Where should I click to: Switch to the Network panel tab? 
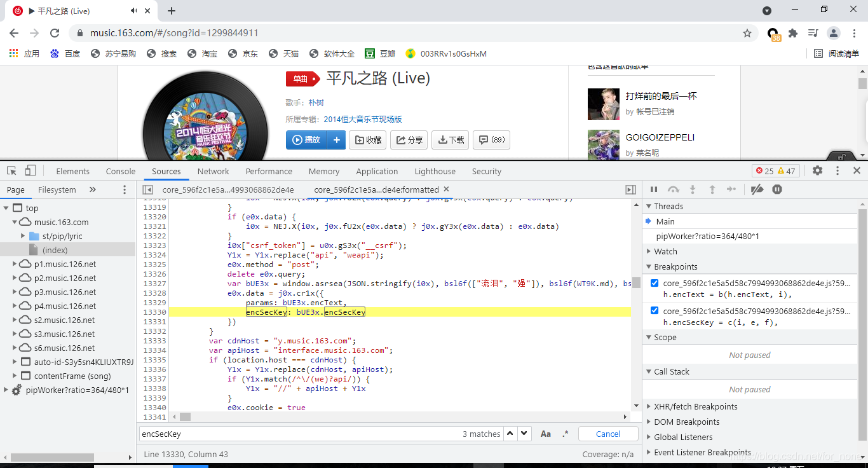coord(213,171)
